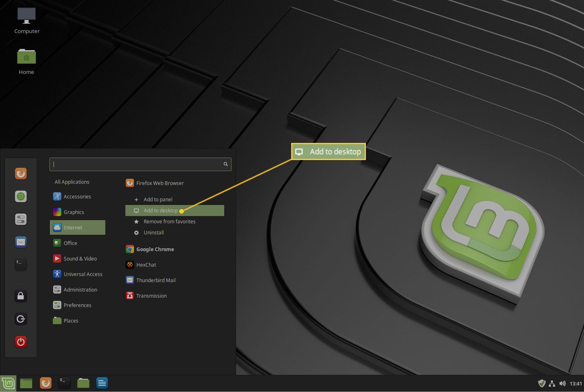Open the Office category
Viewport: 584px width, 392px height.
pos(78,243)
